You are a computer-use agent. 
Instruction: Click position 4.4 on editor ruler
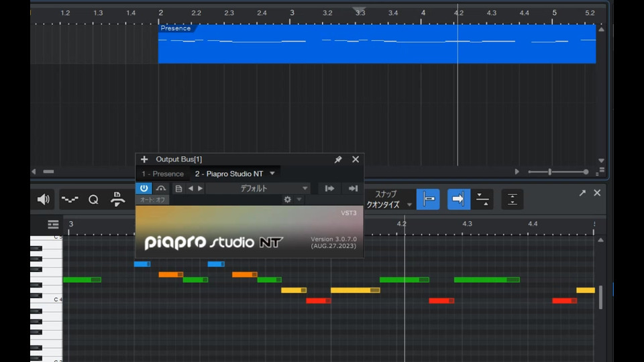533,224
